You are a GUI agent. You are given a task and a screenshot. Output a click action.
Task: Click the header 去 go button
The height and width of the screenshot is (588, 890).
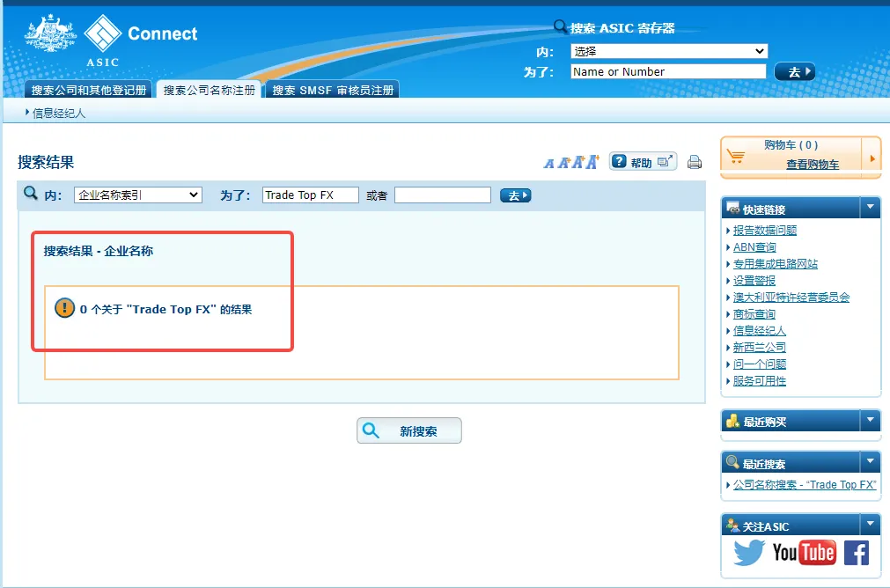(x=795, y=71)
